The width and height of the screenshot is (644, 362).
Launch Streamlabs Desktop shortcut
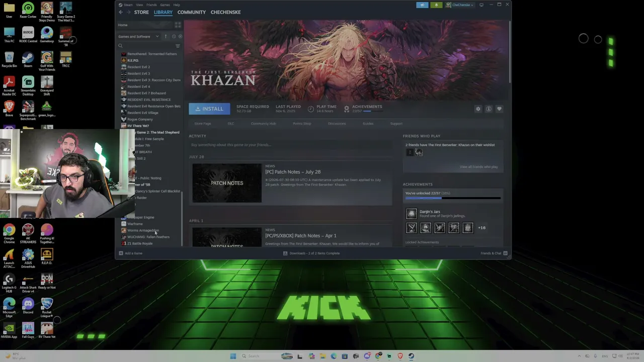click(x=28, y=86)
